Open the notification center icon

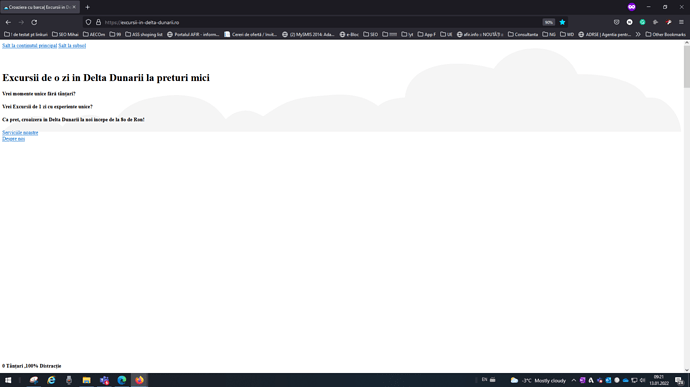(679, 380)
